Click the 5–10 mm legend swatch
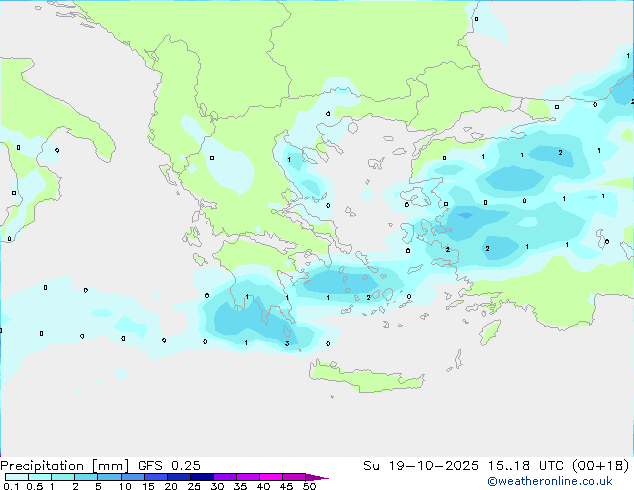 click(110, 477)
